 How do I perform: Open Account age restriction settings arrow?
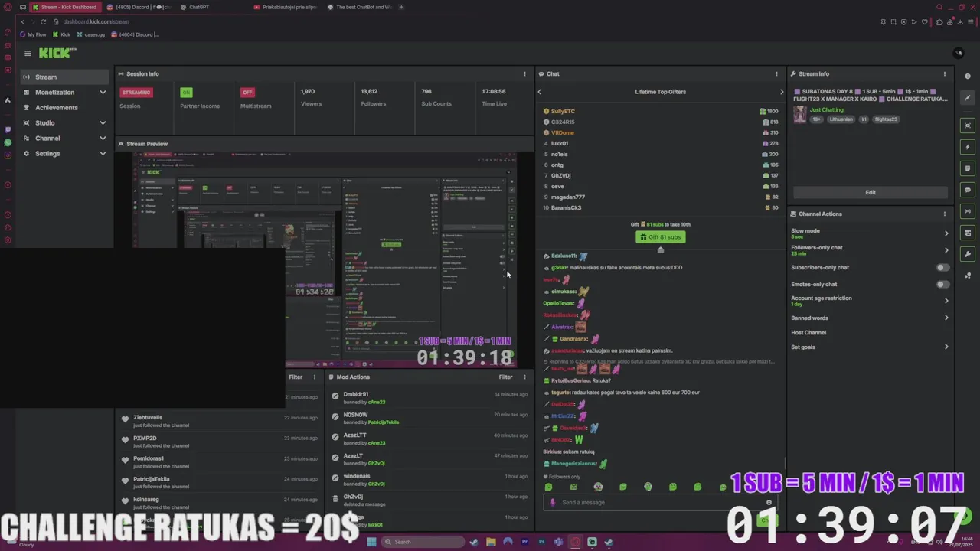(946, 301)
